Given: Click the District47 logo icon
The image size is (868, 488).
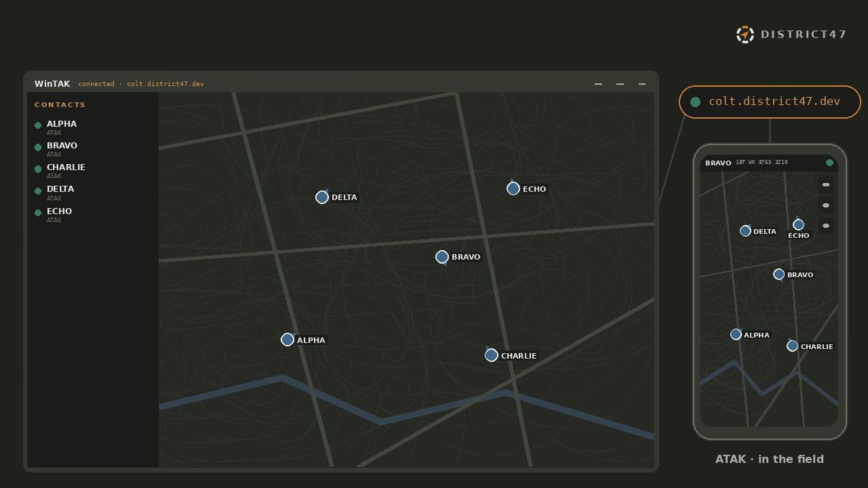Looking at the screenshot, I should point(745,34).
